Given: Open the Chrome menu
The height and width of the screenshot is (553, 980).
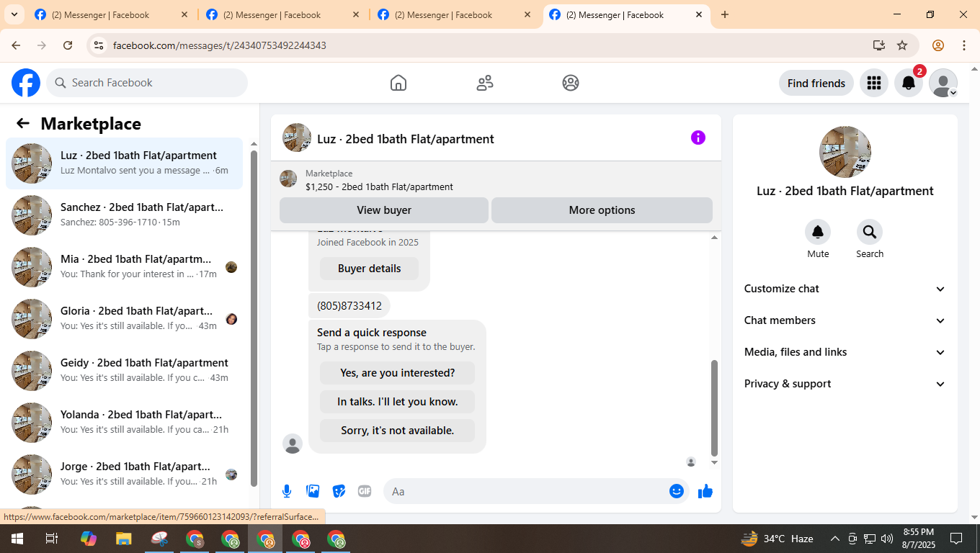Looking at the screenshot, I should [964, 45].
